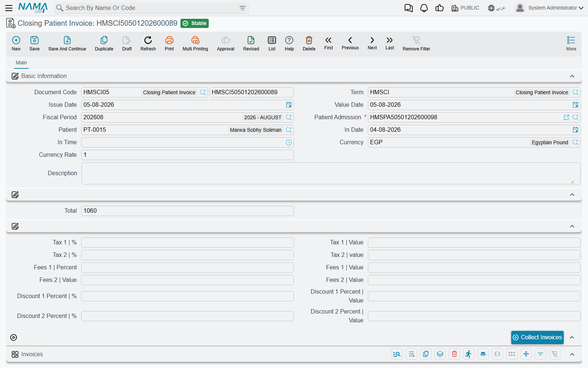The height and width of the screenshot is (368, 588).
Task: Click the layers icon in Invoices toolbar
Action: [440, 354]
